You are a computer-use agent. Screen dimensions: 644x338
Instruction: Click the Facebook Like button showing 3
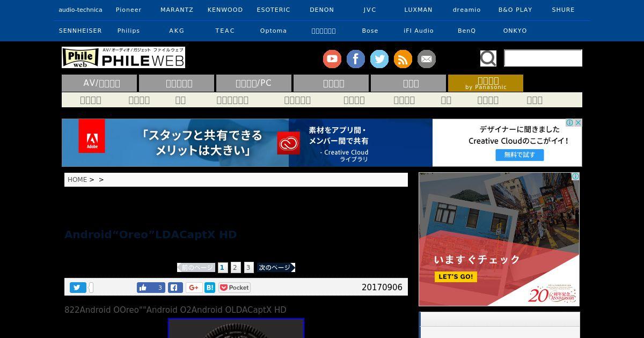click(x=151, y=288)
